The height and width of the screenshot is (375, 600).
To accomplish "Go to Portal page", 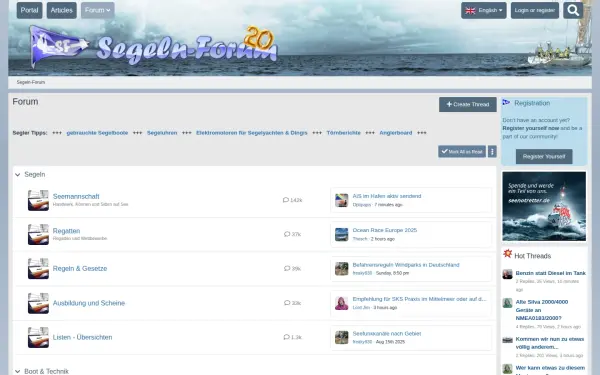I will tap(29, 10).
